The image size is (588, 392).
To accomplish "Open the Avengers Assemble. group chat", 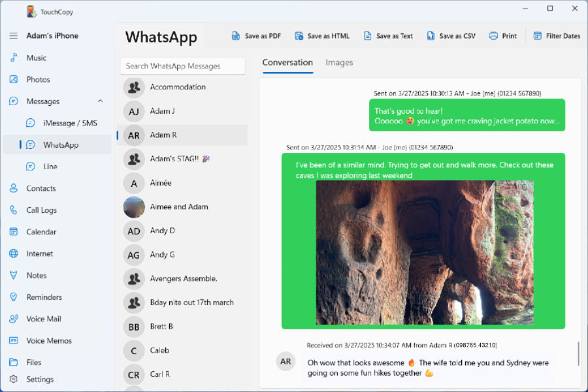I will [183, 278].
